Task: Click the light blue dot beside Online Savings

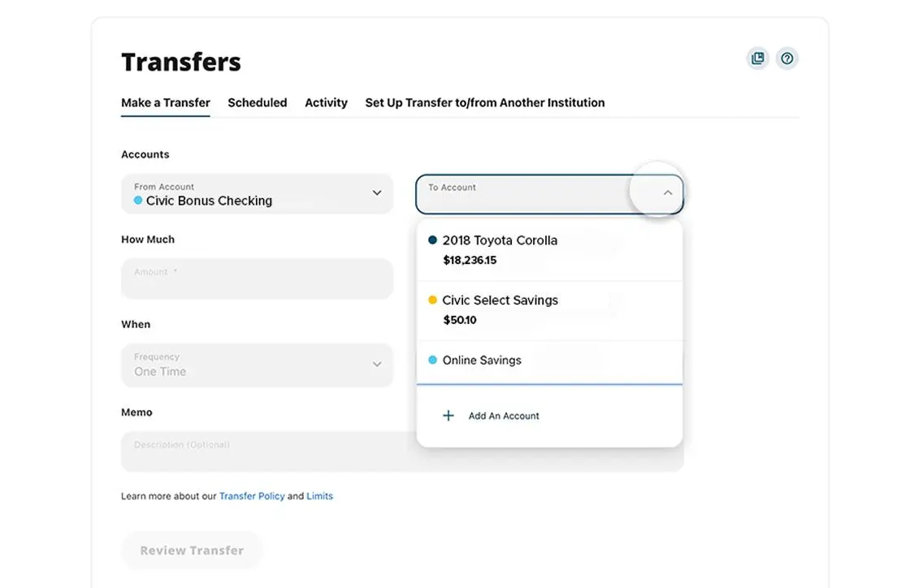Action: (x=432, y=361)
